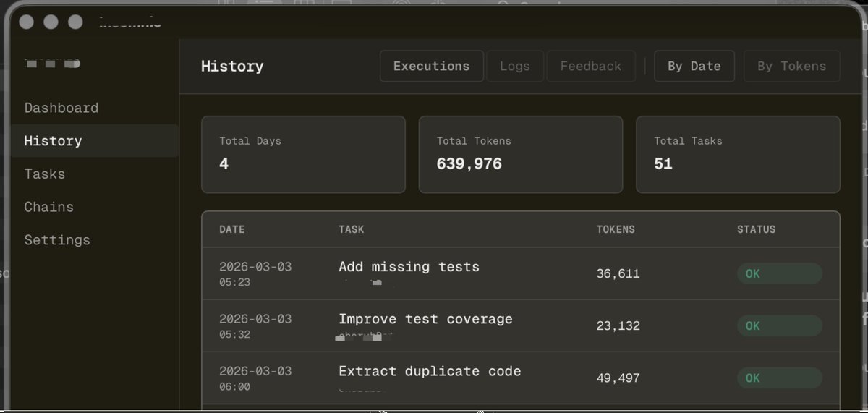Image resolution: width=868 pixels, height=413 pixels.
Task: Click the 2026-03-03 05:32 date cell
Action: [255, 325]
